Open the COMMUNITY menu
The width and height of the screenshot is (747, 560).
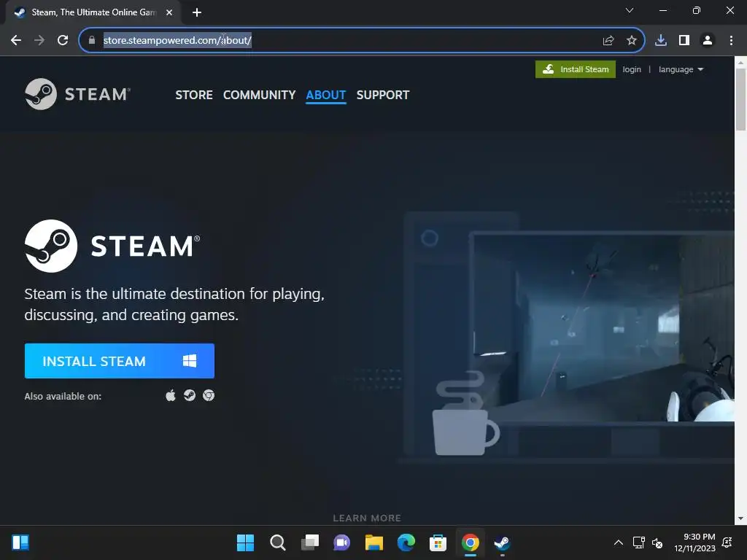(x=259, y=95)
